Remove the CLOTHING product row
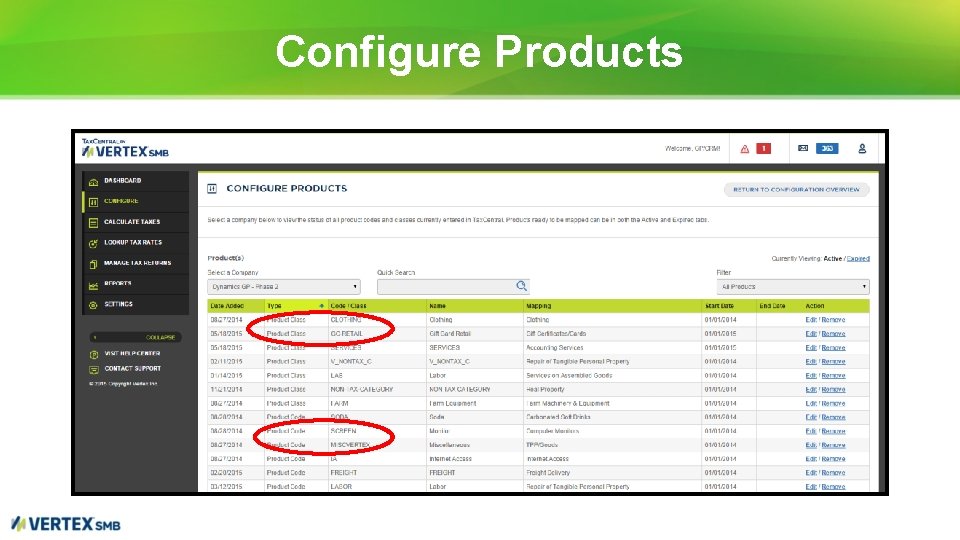This screenshot has height=540, width=960. pos(833,320)
